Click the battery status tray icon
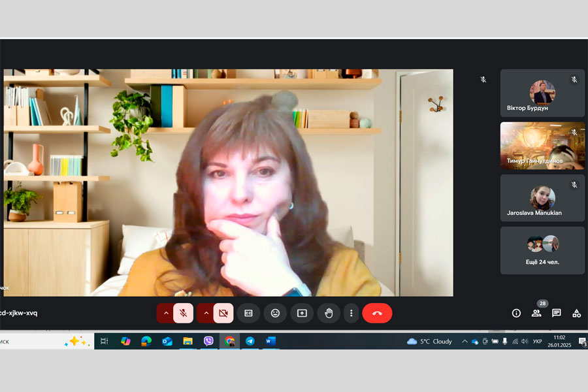Screen dimensions: 588x392 495,341
